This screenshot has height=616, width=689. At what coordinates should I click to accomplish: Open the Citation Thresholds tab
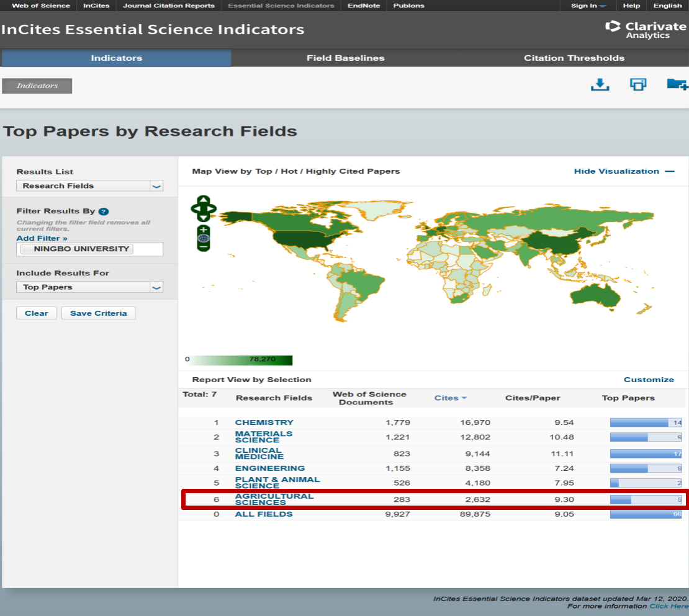tap(574, 58)
